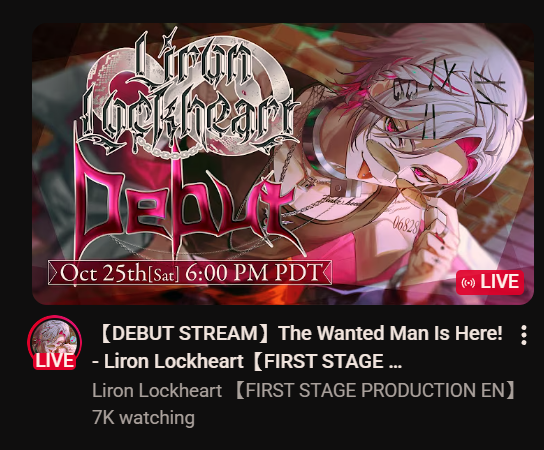544x450 pixels.
Task: Click the Liron Lockheart channel avatar
Action: (54, 342)
